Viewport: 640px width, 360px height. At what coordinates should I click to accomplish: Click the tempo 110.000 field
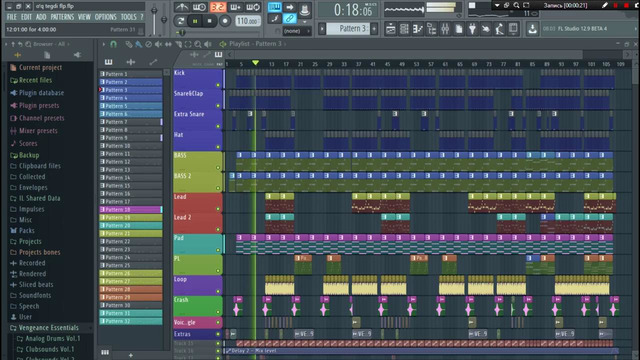tap(247, 21)
